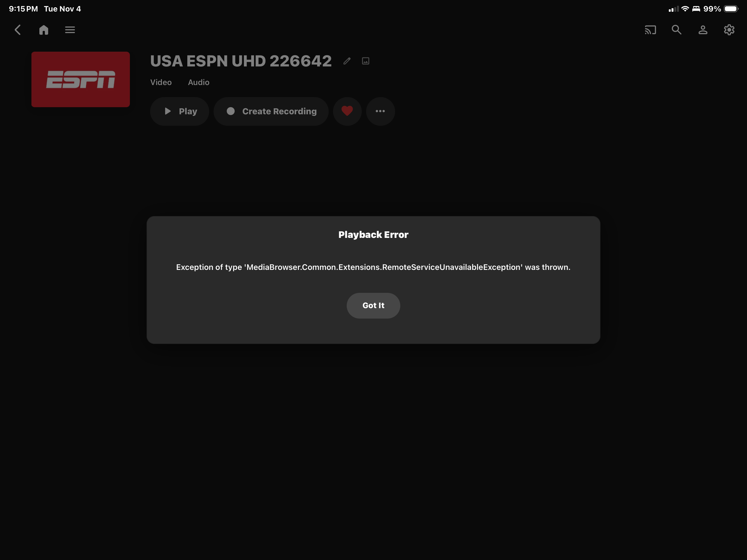Open the settings gear icon
The height and width of the screenshot is (560, 747).
729,30
